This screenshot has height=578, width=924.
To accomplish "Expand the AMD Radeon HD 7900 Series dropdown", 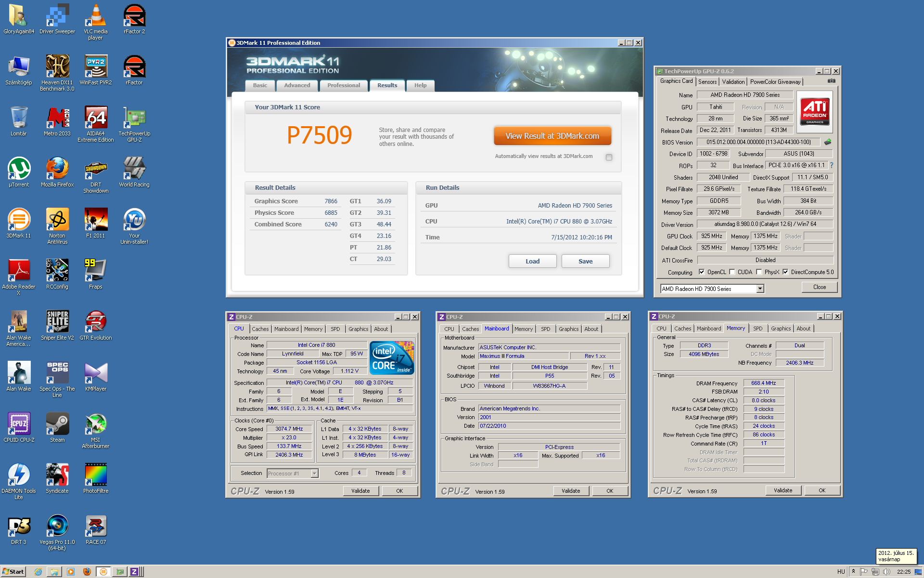I will (x=760, y=289).
